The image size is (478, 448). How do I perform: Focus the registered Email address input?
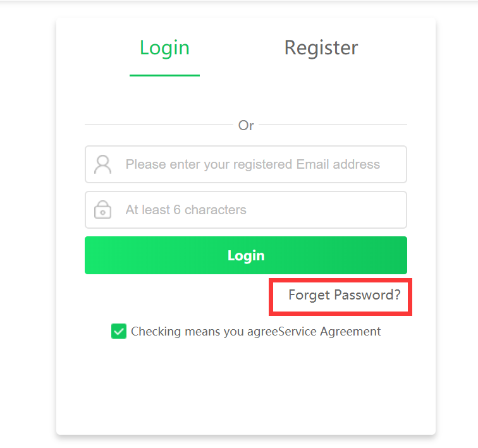click(246, 164)
